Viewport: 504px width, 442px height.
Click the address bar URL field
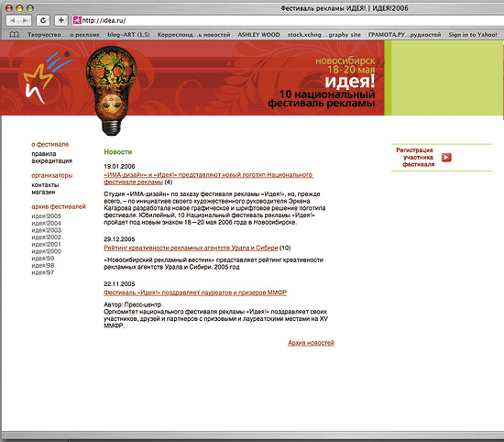click(286, 20)
